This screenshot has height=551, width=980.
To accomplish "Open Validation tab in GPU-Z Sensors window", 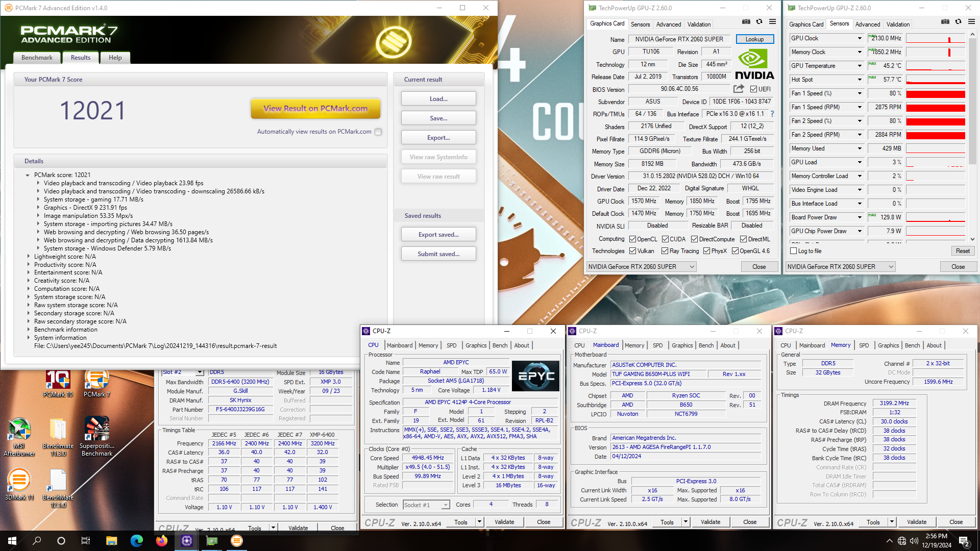I will (898, 24).
